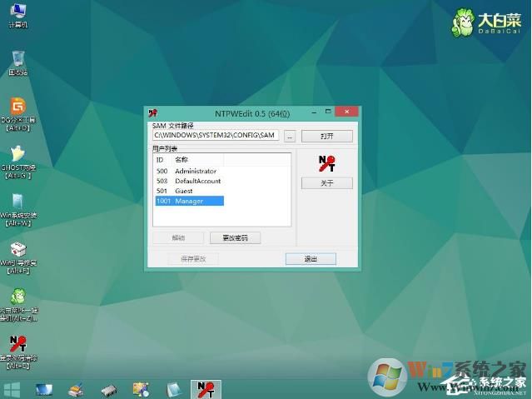Launch the DG partition tool shortcut
This screenshot has width=532, height=399.
coord(17,107)
